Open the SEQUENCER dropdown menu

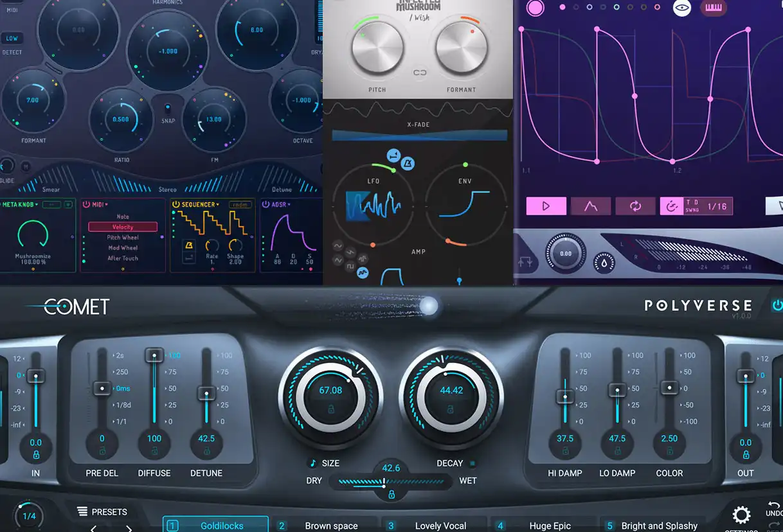[x=219, y=204]
